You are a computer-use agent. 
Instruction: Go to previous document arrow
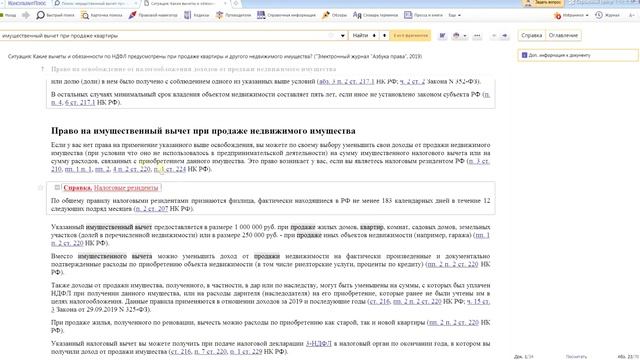(494, 36)
